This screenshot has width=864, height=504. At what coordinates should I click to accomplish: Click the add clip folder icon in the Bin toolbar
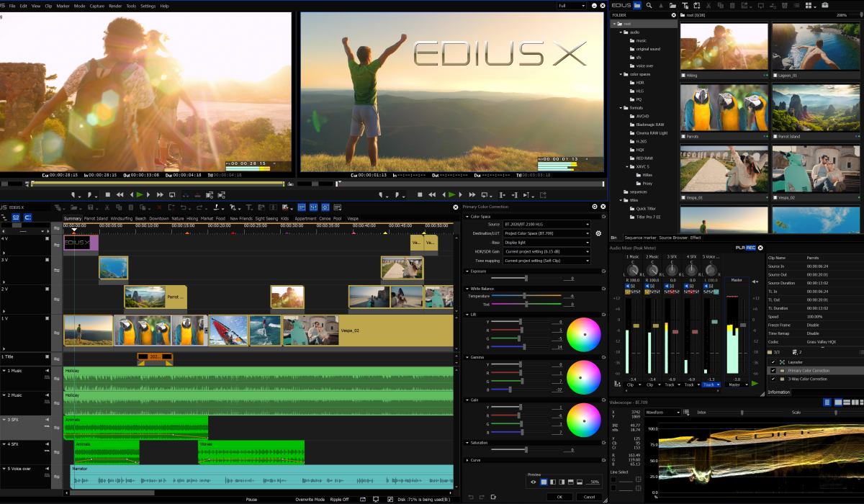(x=673, y=5)
